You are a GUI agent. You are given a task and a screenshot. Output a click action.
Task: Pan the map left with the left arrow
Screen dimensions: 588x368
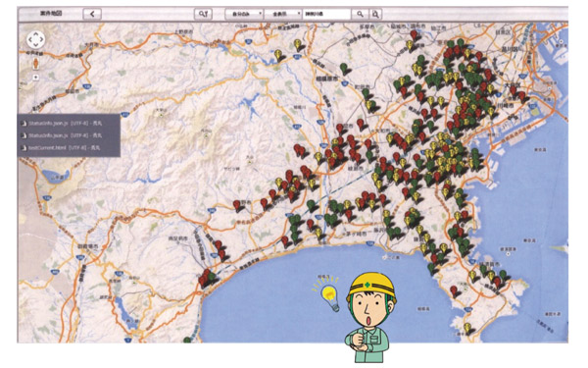pos(30,39)
